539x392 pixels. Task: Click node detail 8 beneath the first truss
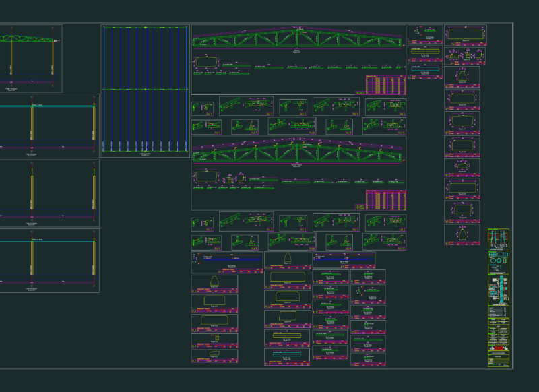(292, 125)
